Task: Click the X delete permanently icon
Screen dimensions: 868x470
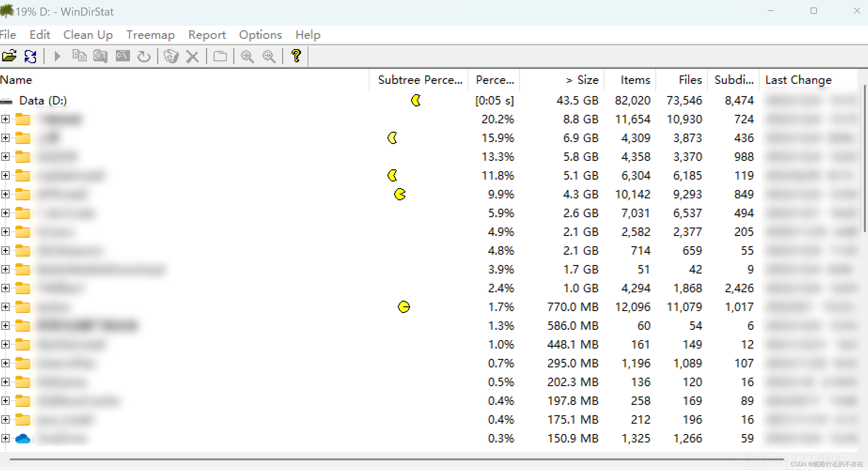Action: pos(192,56)
